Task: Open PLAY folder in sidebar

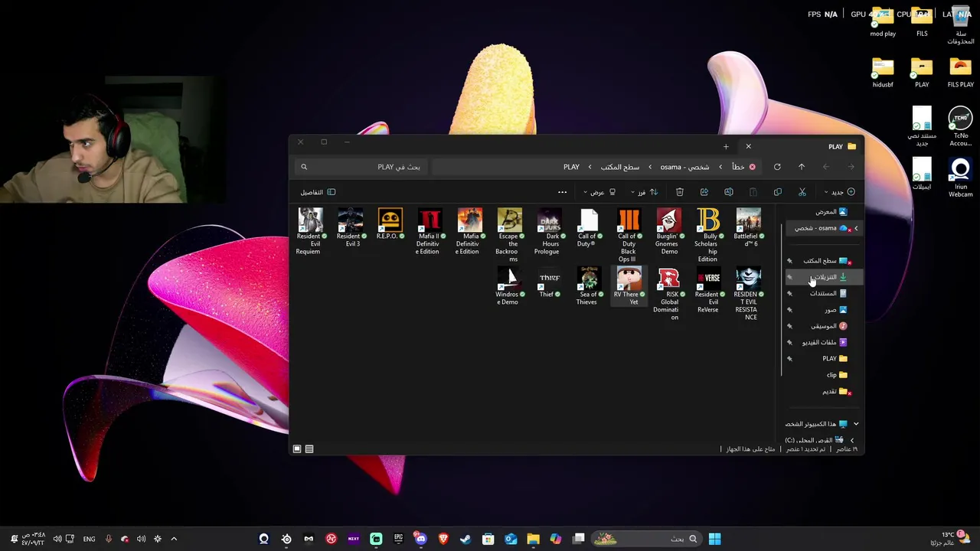Action: [835, 358]
